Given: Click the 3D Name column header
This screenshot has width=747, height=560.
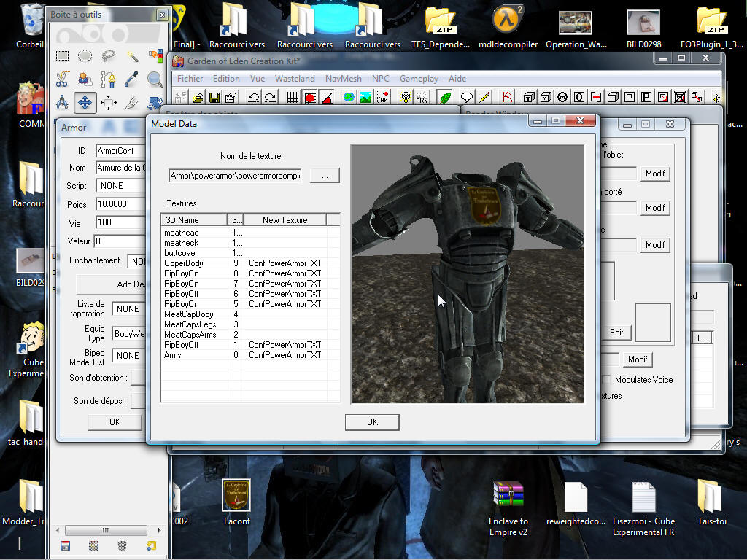Looking at the screenshot, I should pyautogui.click(x=194, y=220).
